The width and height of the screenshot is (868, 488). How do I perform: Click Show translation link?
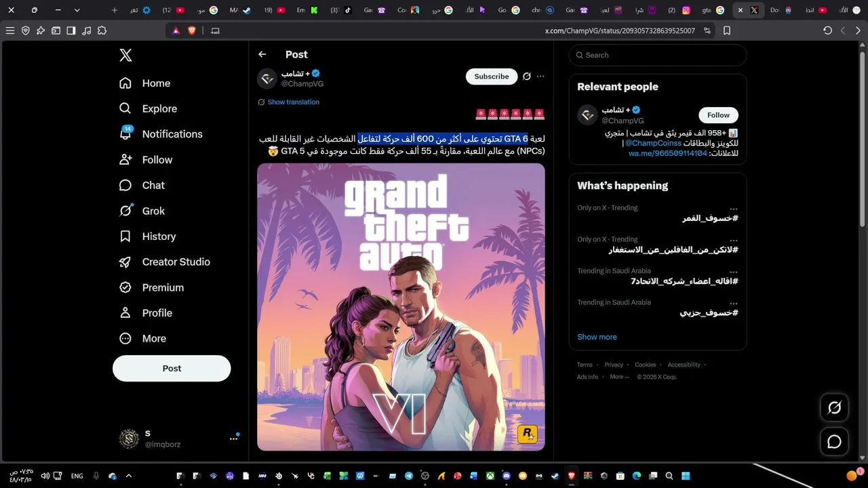click(x=293, y=102)
